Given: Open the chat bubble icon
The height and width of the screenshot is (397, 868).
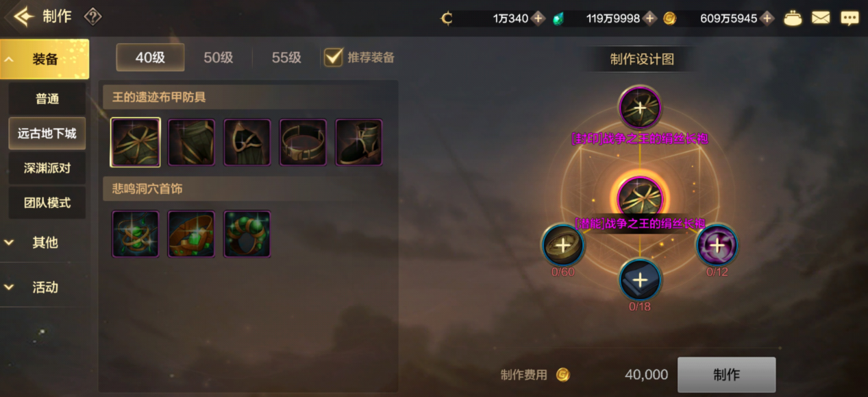Looking at the screenshot, I should click(850, 18).
